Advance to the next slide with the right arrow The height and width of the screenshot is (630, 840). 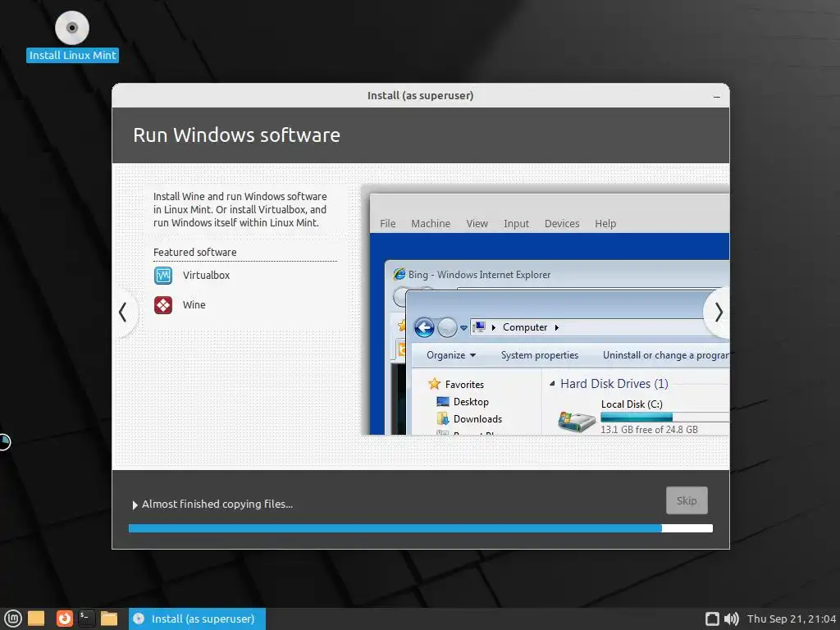coord(718,313)
